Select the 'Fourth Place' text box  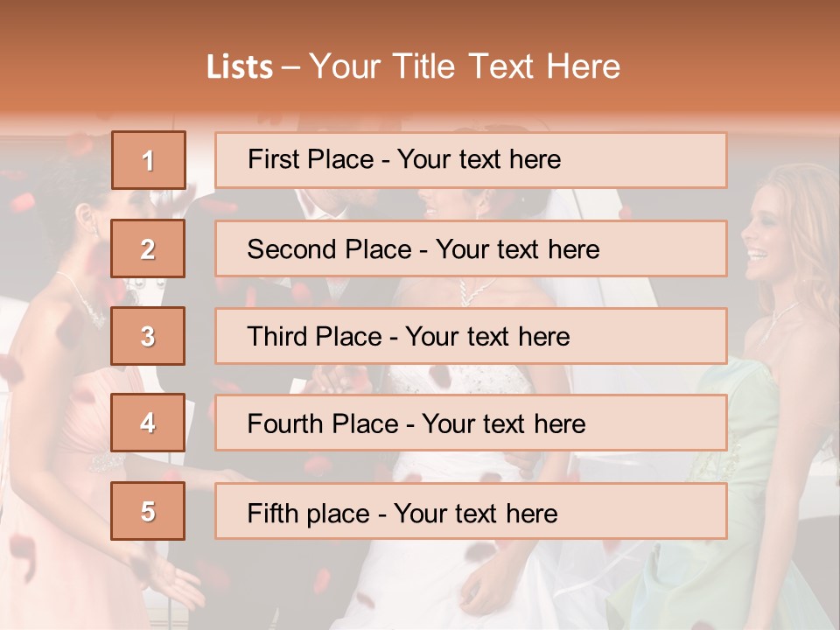(471, 423)
